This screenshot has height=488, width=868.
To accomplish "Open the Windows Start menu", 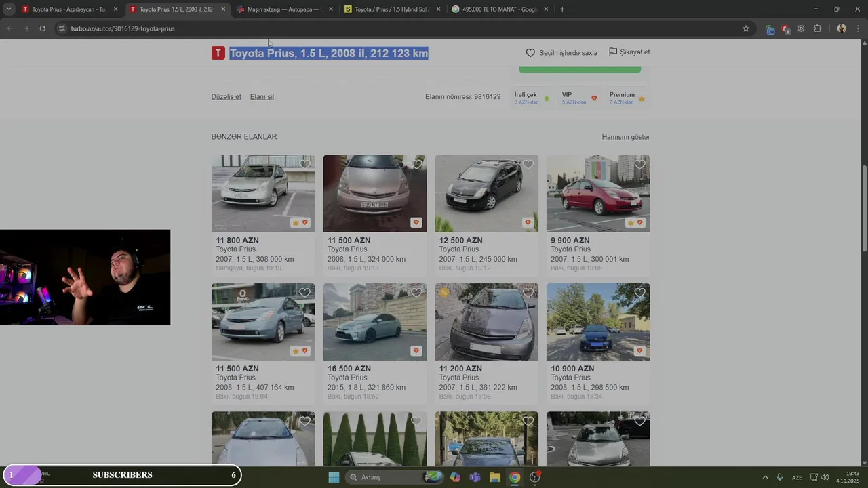I will (334, 477).
